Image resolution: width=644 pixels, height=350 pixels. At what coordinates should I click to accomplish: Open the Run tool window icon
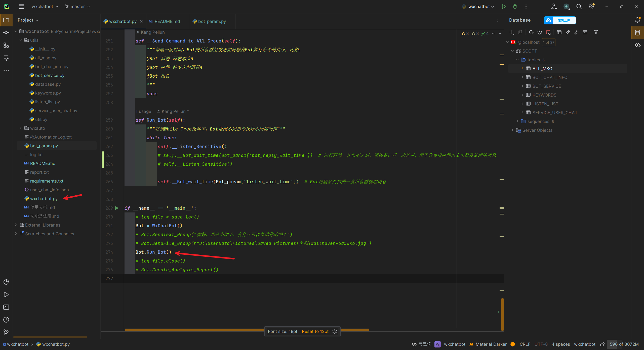(6, 294)
